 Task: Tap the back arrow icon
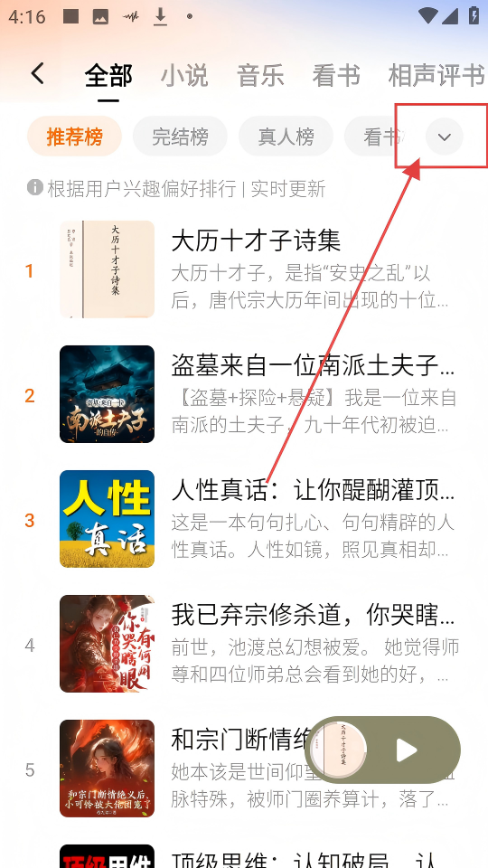pyautogui.click(x=37, y=73)
